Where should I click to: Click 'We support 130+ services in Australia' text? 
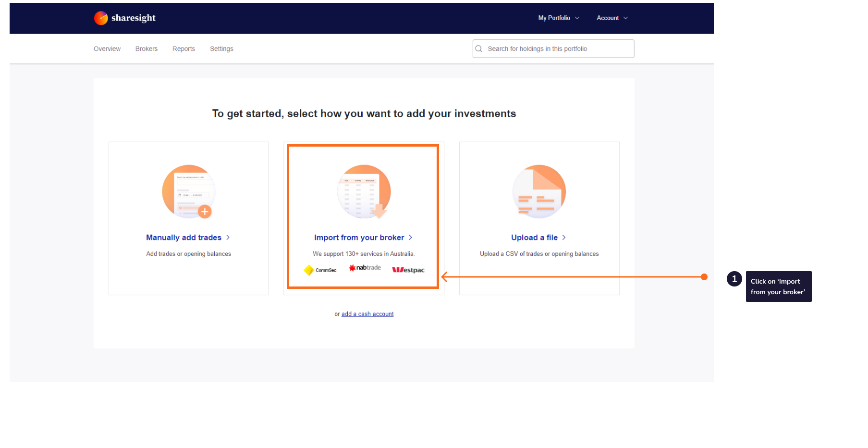[x=364, y=254]
